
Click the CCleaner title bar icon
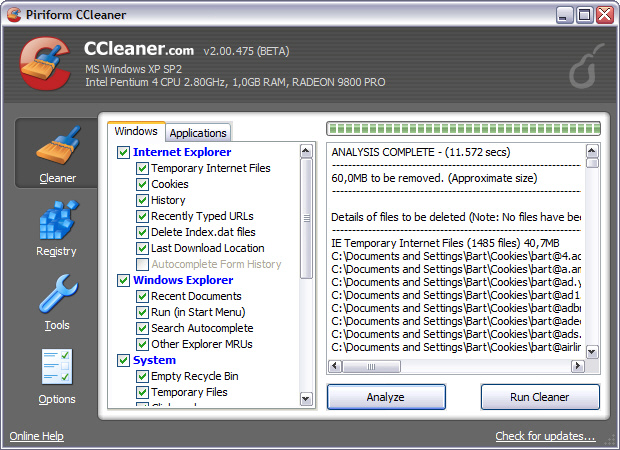click(x=14, y=15)
